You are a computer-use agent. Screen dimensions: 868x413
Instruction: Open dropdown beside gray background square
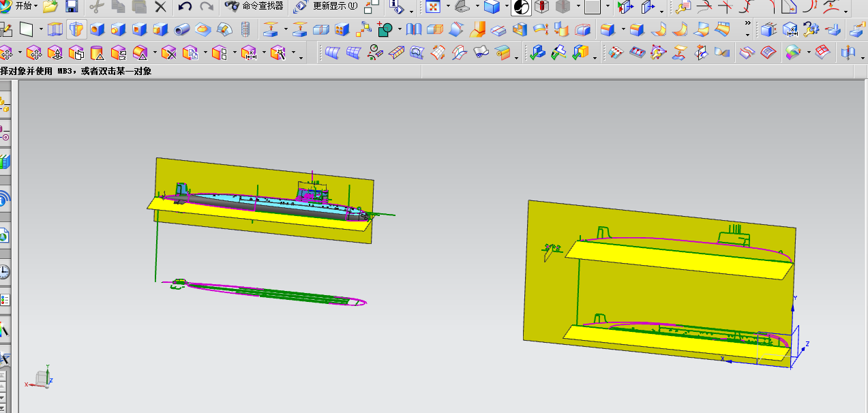point(608,7)
